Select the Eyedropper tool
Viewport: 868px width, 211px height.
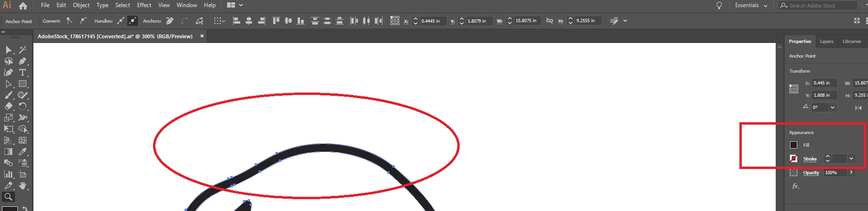click(x=23, y=152)
